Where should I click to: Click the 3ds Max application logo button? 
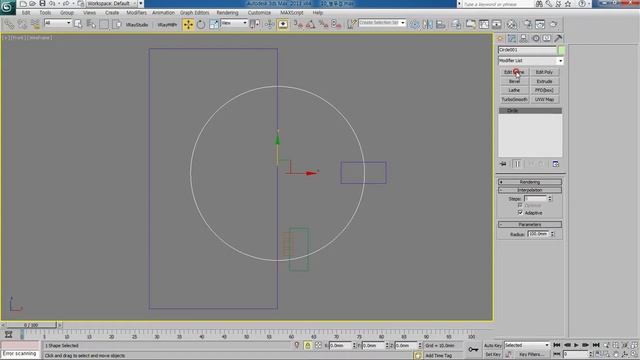[x=7, y=7]
